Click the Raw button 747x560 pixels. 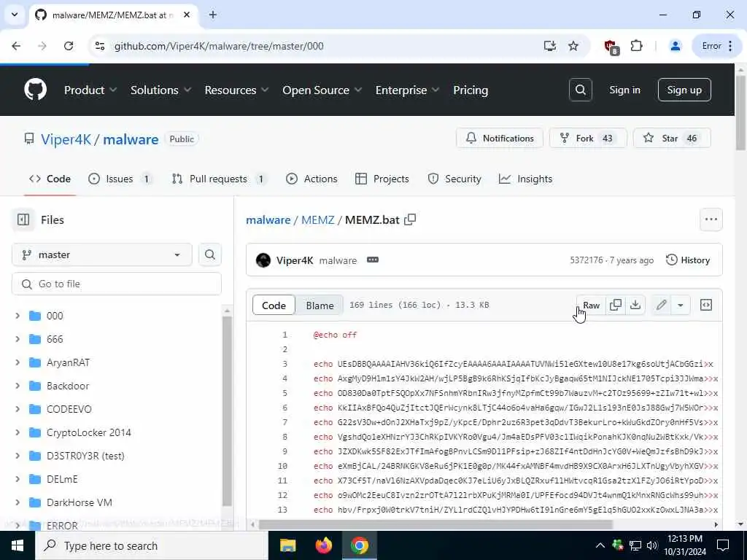click(591, 305)
